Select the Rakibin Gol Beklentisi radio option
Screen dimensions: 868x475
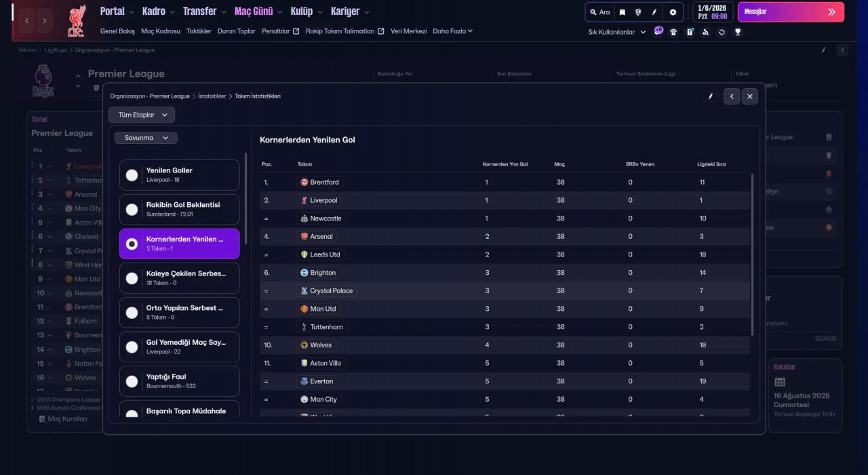[132, 210]
